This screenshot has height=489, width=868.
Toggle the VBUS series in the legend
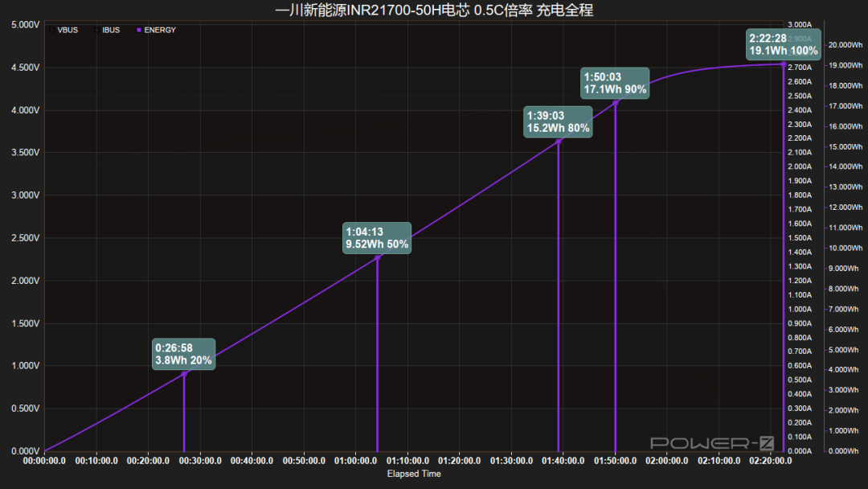coord(63,30)
